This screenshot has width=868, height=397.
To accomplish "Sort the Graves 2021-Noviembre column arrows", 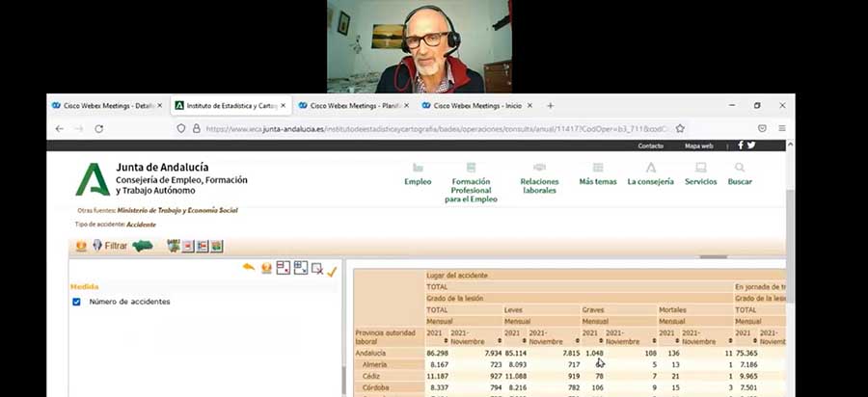I will 651,341.
